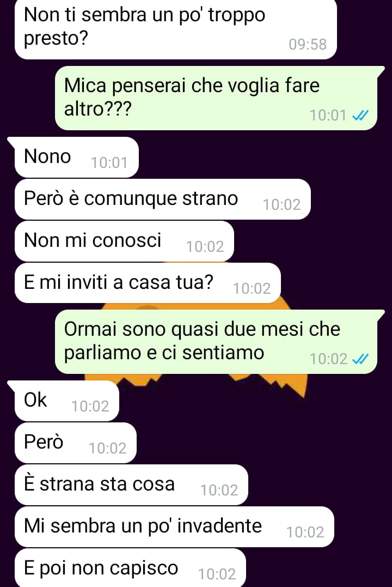Tap the 'E mi inviti a casa tua?' message

point(148,283)
